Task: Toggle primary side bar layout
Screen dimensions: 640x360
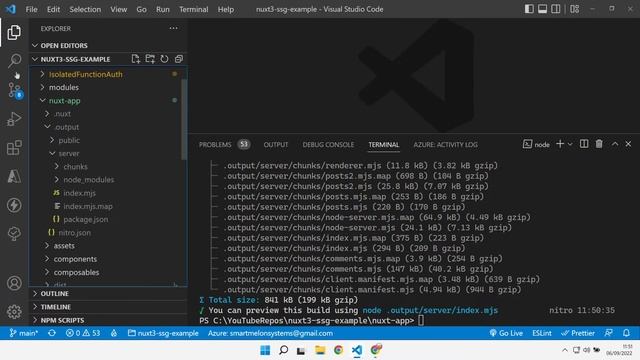Action: (x=529, y=9)
